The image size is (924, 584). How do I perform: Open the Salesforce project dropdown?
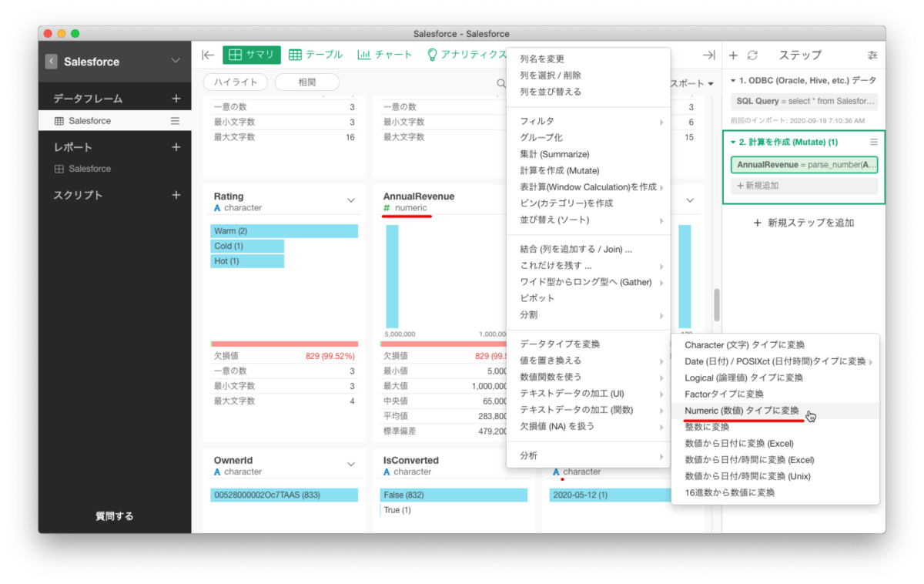click(176, 61)
